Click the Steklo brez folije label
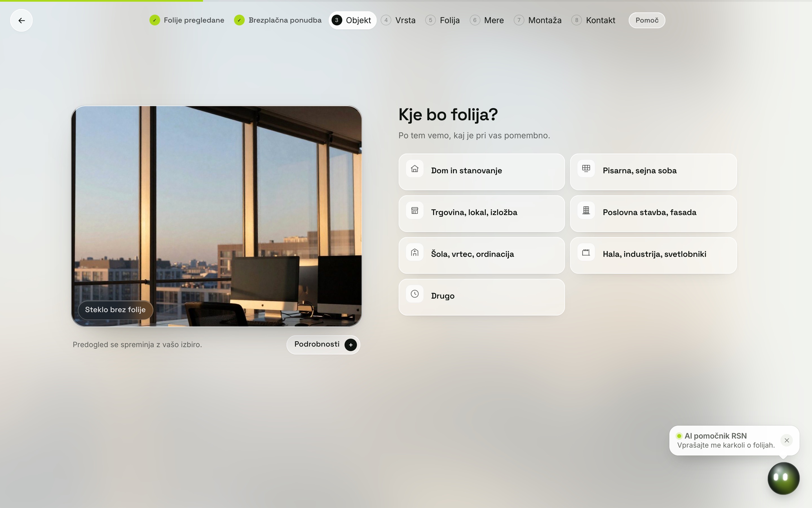Viewport: 812px width, 508px height. pyautogui.click(x=115, y=310)
